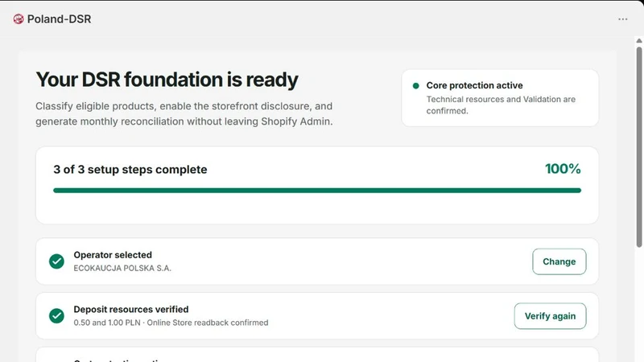Screen dimensions: 644x362
Task: Open the three-dot more options menu
Action: click(622, 19)
